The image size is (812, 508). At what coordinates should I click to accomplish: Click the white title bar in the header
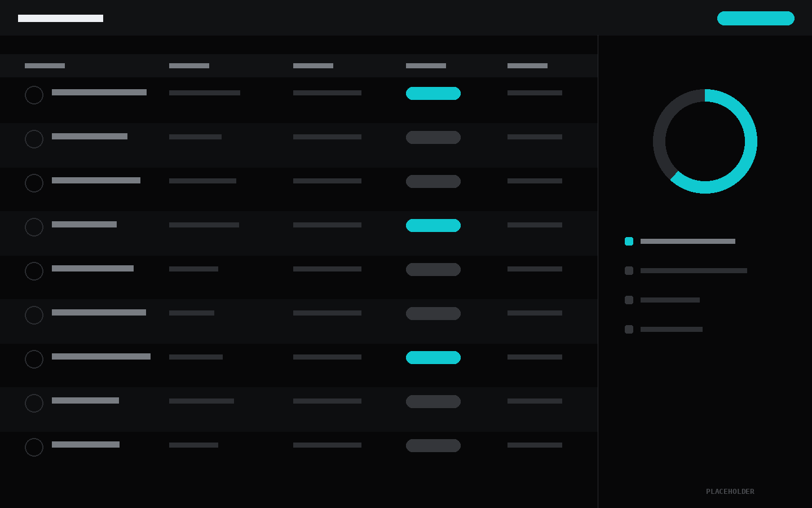tap(60, 18)
